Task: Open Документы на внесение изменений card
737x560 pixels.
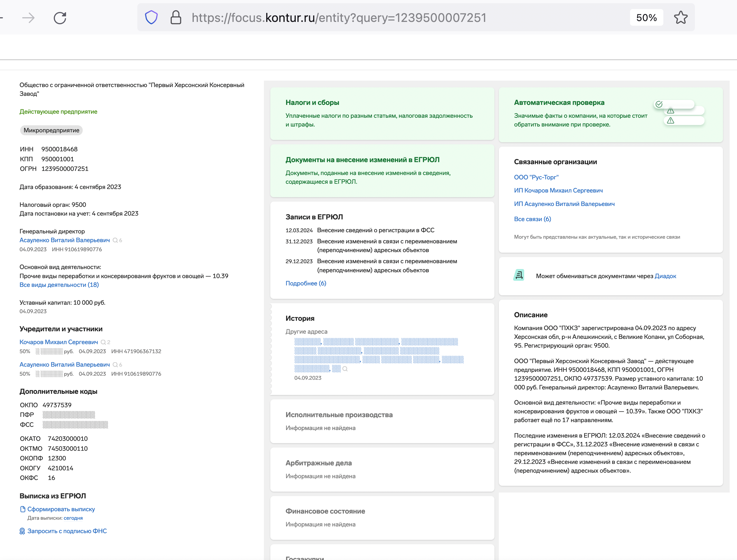Action: (362, 160)
